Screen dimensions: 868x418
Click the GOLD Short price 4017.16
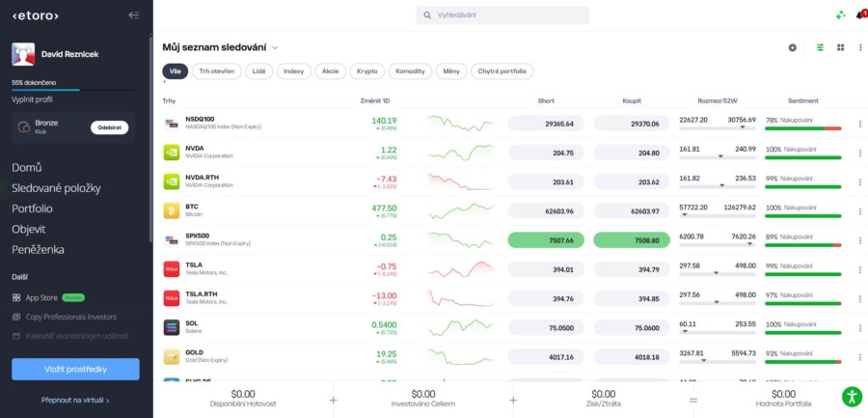pos(546,357)
